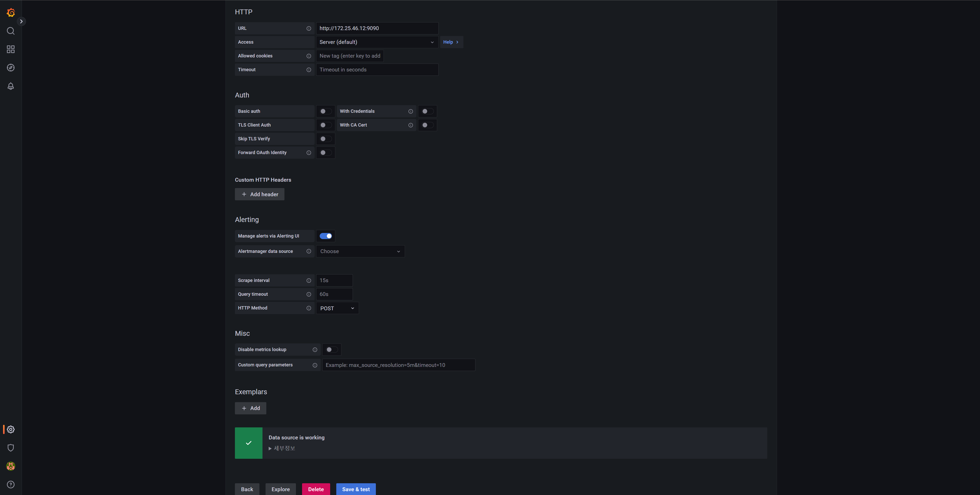Viewport: 980px width, 495px height.
Task: Click the 'Alerting' section heading
Action: (246, 220)
